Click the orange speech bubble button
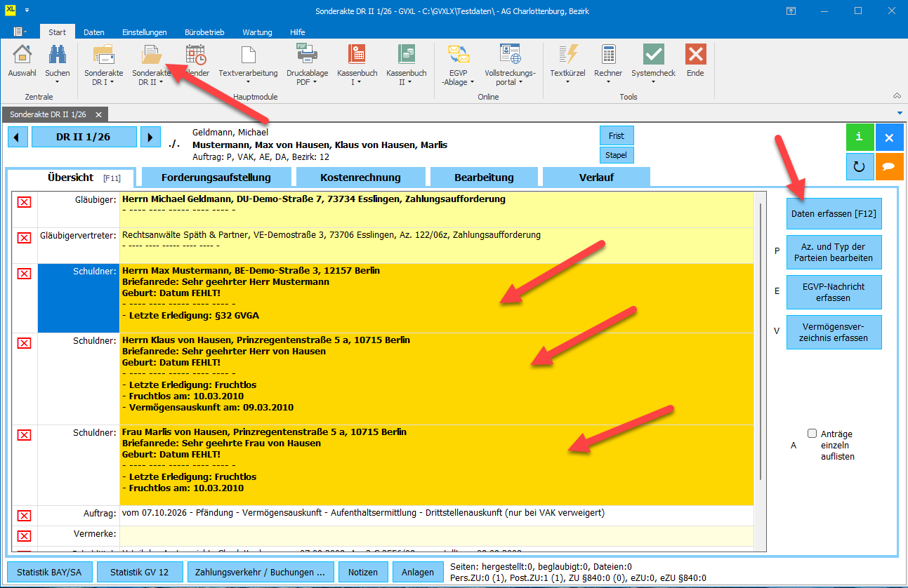 point(889,167)
